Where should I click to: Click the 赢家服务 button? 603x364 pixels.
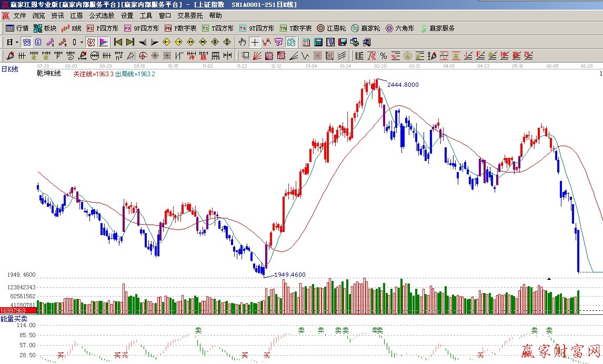click(437, 28)
